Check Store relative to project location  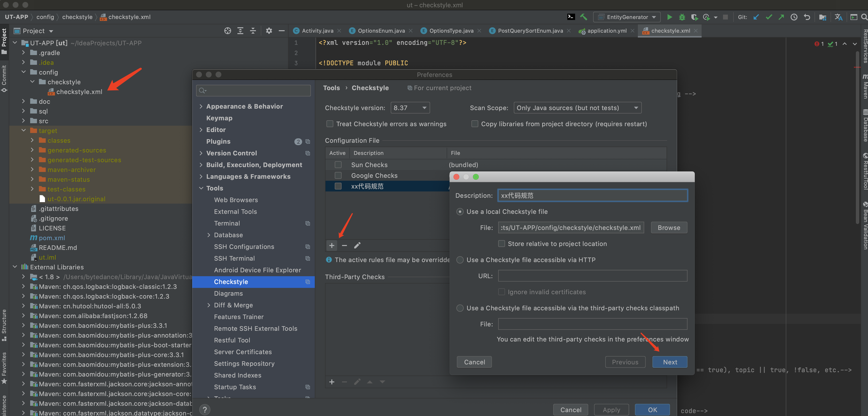(x=501, y=244)
